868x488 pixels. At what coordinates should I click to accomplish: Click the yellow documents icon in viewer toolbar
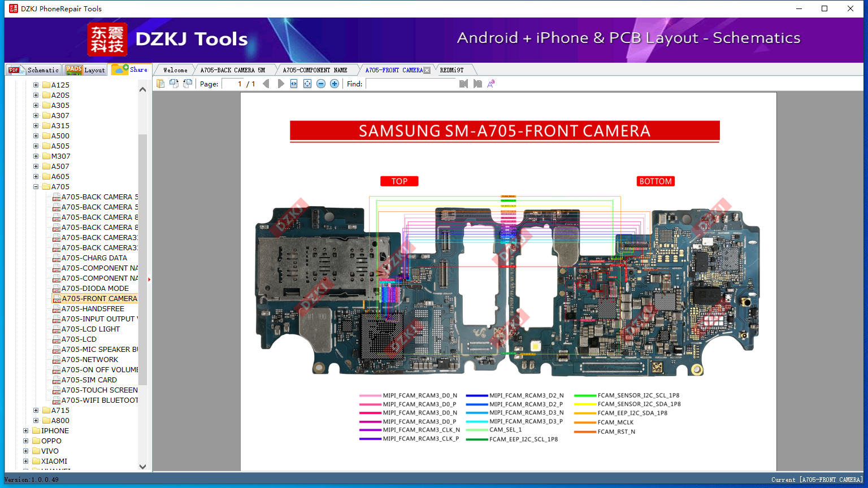pyautogui.click(x=160, y=84)
